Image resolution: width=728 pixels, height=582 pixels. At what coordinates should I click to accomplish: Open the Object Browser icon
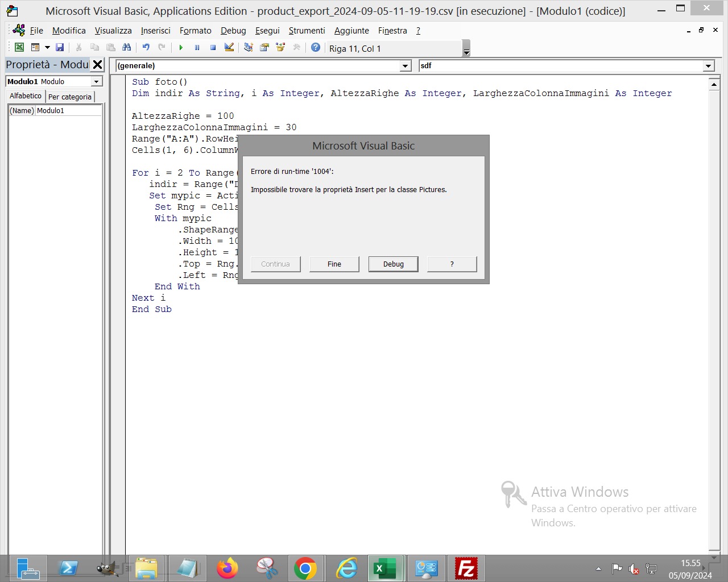[x=280, y=48]
